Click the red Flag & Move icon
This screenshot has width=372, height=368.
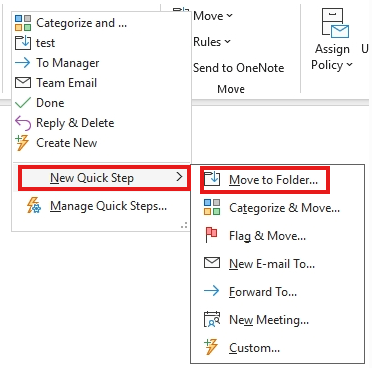point(211,235)
